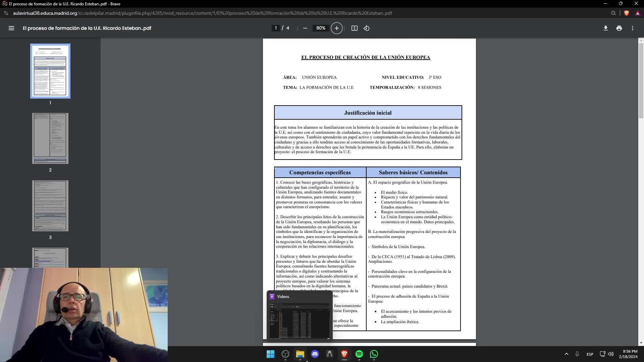This screenshot has width=644, height=362.
Task: Download the PDF file
Action: pyautogui.click(x=605, y=28)
